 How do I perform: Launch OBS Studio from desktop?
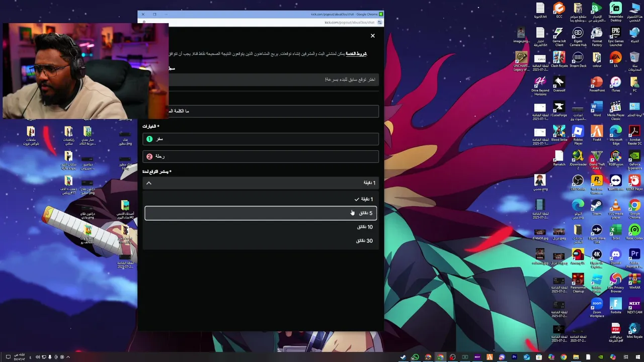click(578, 183)
